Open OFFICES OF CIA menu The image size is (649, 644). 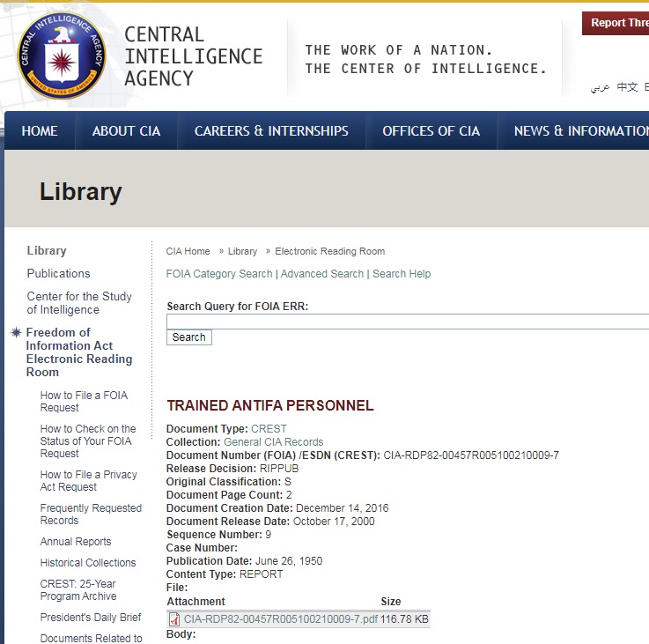pyautogui.click(x=431, y=131)
